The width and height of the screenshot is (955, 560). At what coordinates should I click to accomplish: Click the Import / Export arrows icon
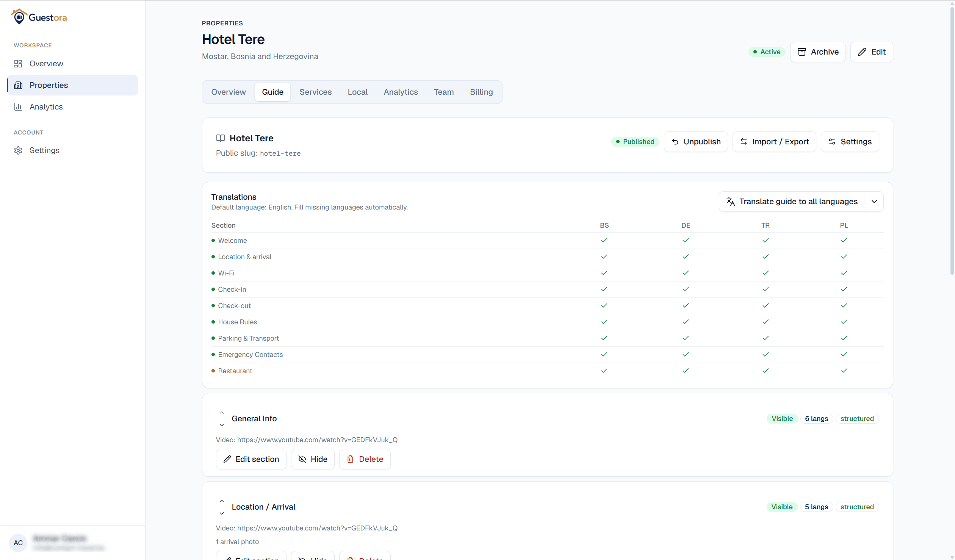[744, 142]
